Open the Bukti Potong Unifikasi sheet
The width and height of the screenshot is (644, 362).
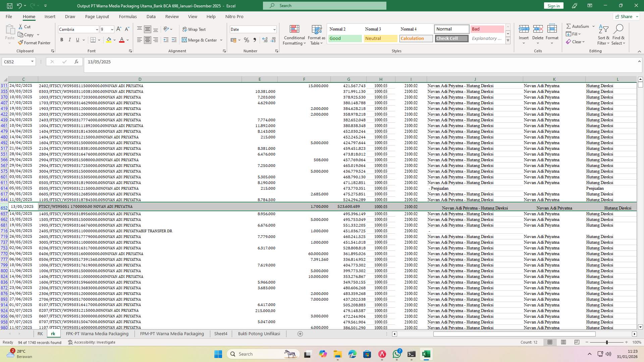coord(259,334)
